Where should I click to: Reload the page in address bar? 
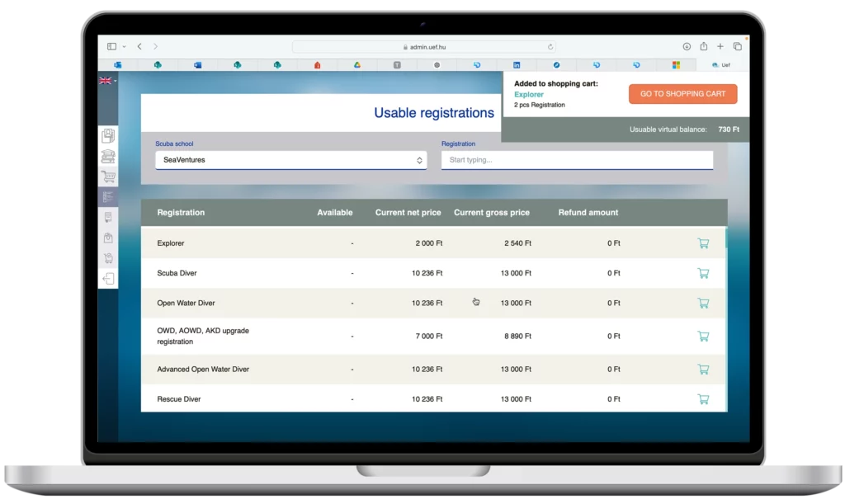[x=550, y=47]
